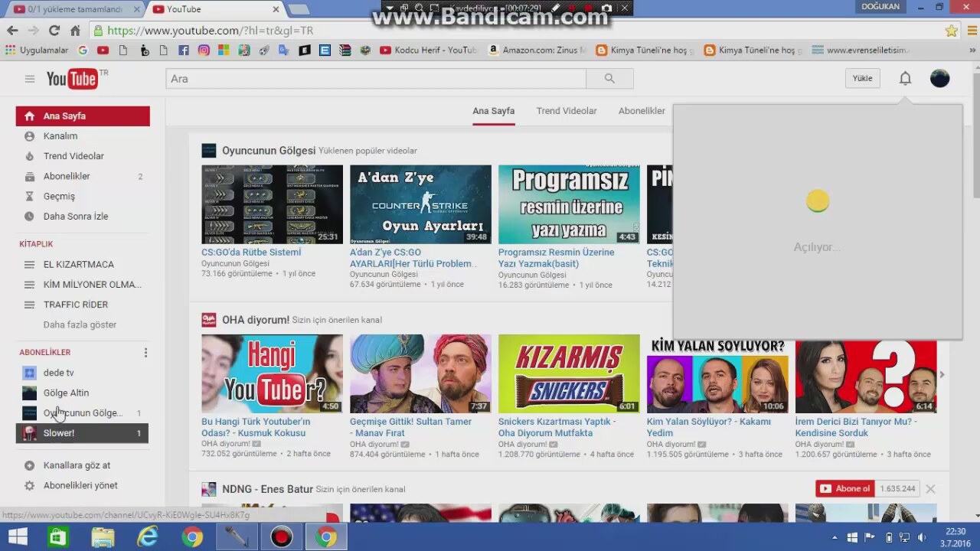Click the search magnifier button

[609, 78]
